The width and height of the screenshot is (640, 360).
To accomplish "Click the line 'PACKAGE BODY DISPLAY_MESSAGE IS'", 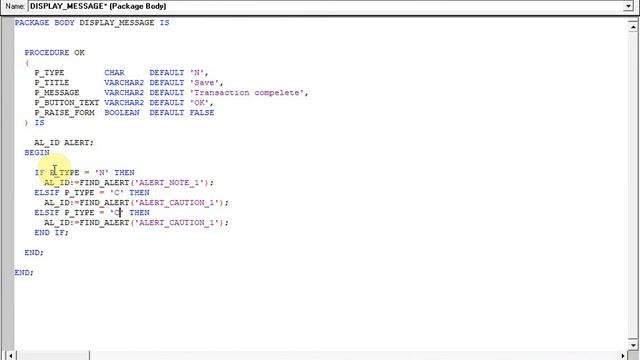I will pos(92,23).
